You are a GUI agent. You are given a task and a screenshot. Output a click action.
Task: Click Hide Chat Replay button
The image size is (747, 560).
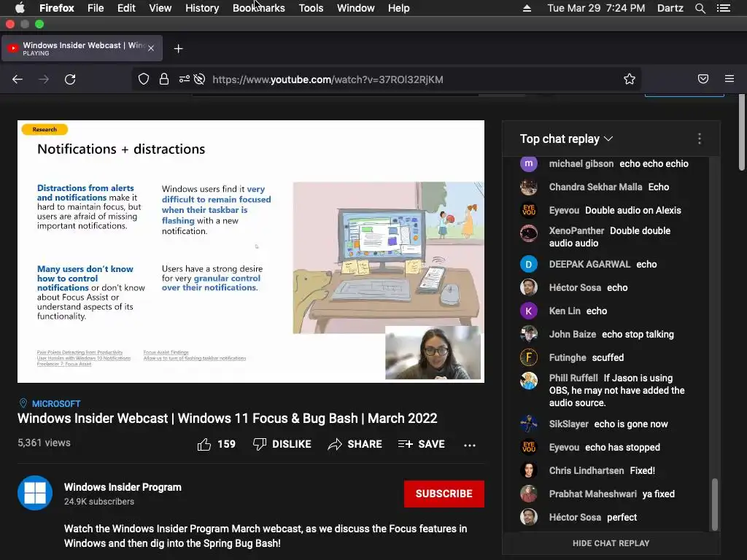tap(611, 543)
